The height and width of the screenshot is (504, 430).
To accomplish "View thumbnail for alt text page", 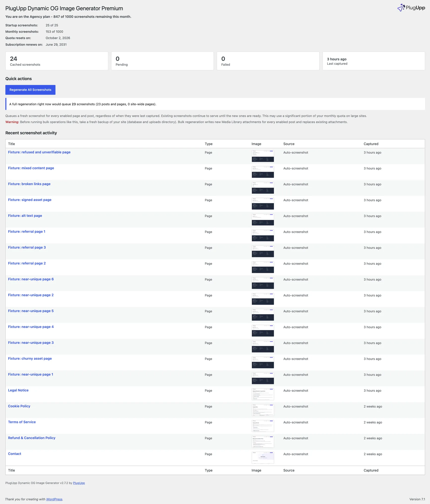I will pos(263,220).
